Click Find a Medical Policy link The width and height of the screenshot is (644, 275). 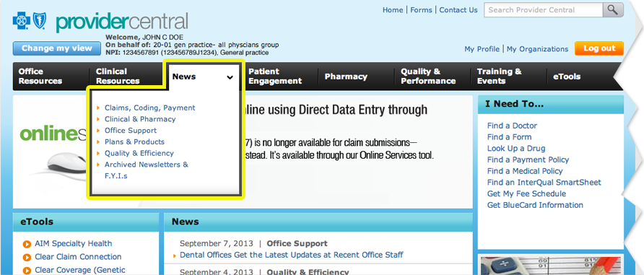(525, 171)
